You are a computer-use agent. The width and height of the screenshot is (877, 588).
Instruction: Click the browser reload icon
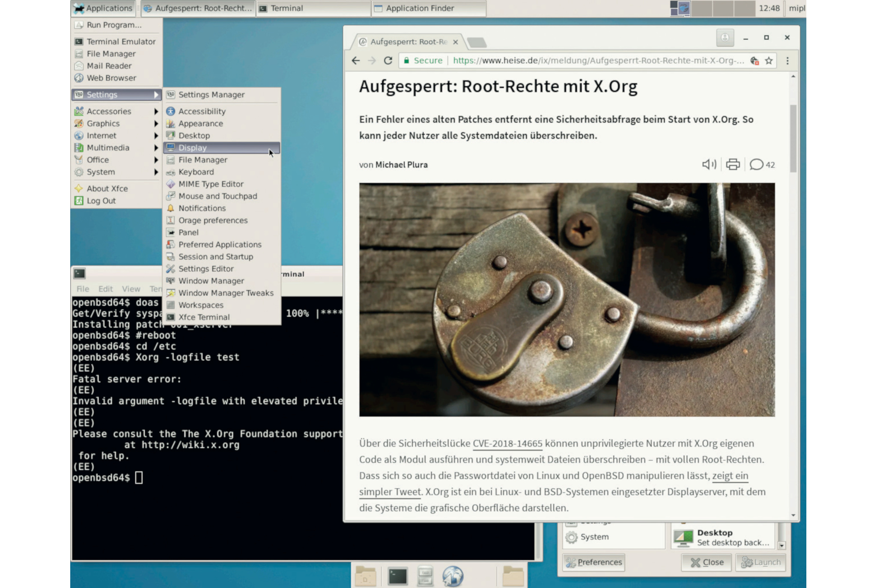(x=388, y=61)
